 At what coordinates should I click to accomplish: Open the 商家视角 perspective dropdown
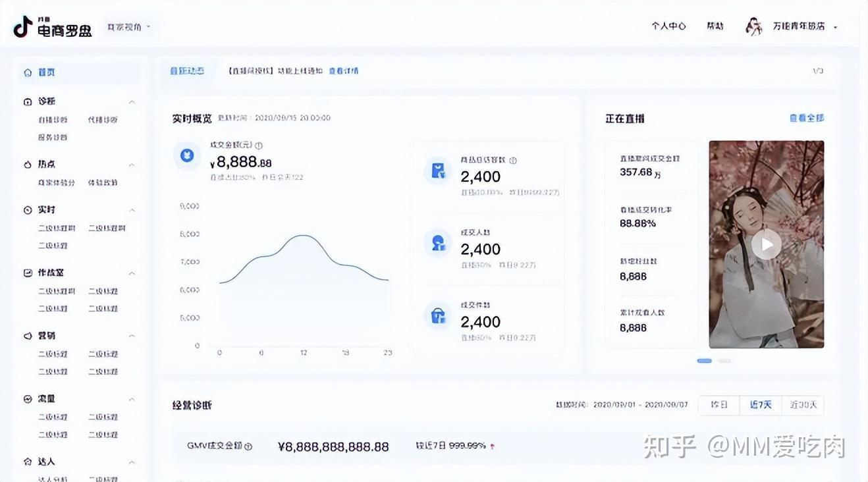pos(129,27)
